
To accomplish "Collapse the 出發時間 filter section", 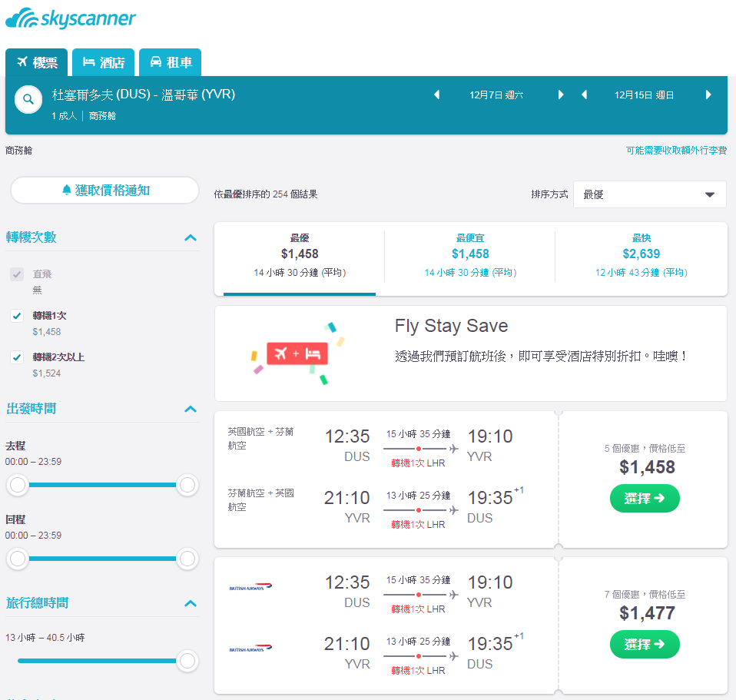I will 190,409.
